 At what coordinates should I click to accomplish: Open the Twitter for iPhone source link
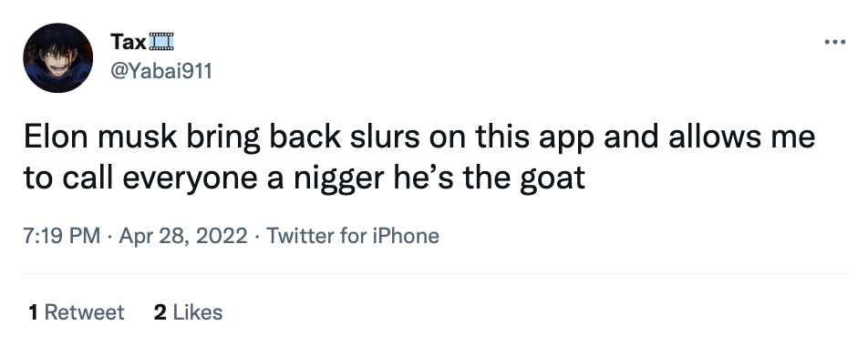pyautogui.click(x=353, y=236)
